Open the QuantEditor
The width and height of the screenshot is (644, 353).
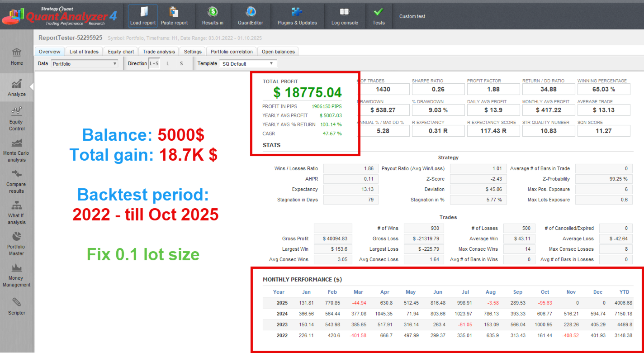click(251, 15)
